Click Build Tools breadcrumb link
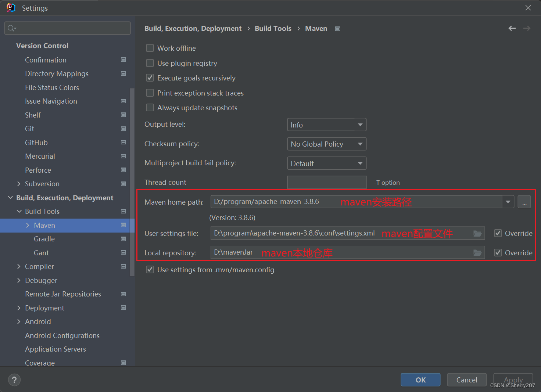 click(x=273, y=28)
